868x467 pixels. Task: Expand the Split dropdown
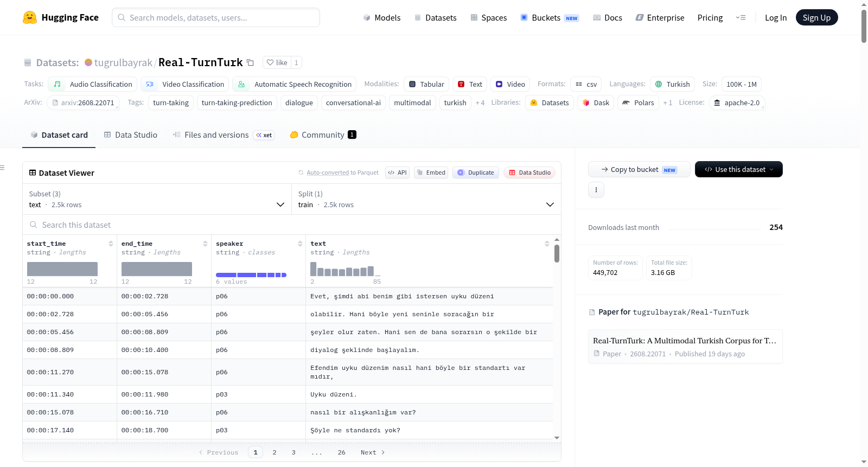[426, 199]
